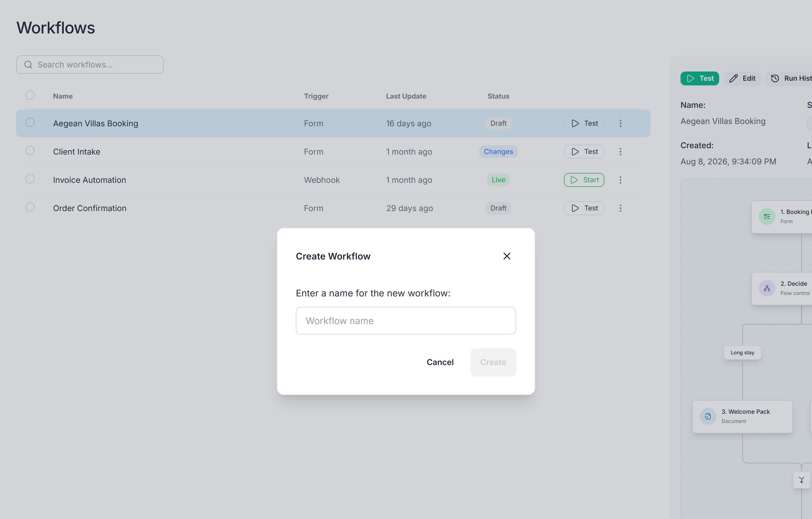Screen dimensions: 812x519
Task: Open the Client Intake workflow name
Action: [76, 151]
